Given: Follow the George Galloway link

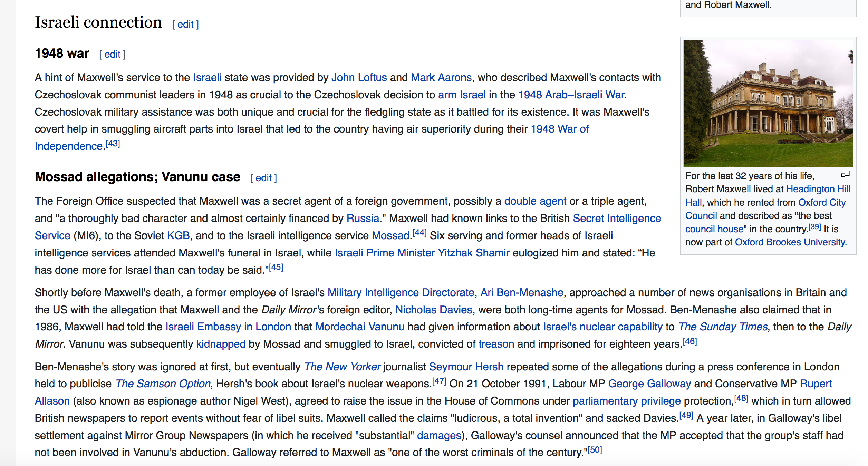Looking at the screenshot, I should pos(649,384).
